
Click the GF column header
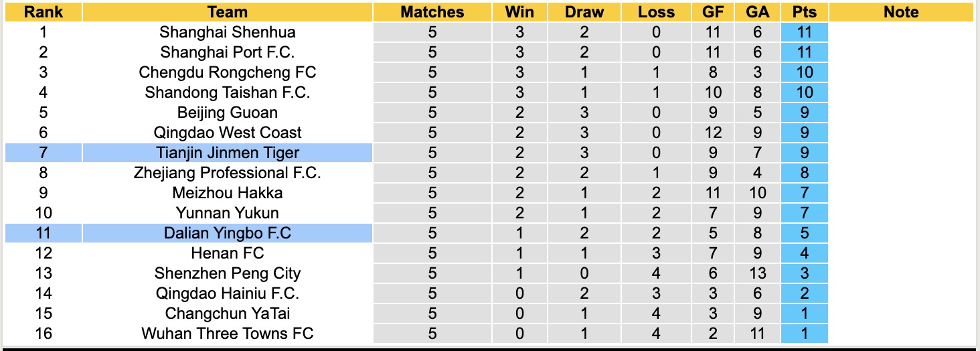click(712, 12)
